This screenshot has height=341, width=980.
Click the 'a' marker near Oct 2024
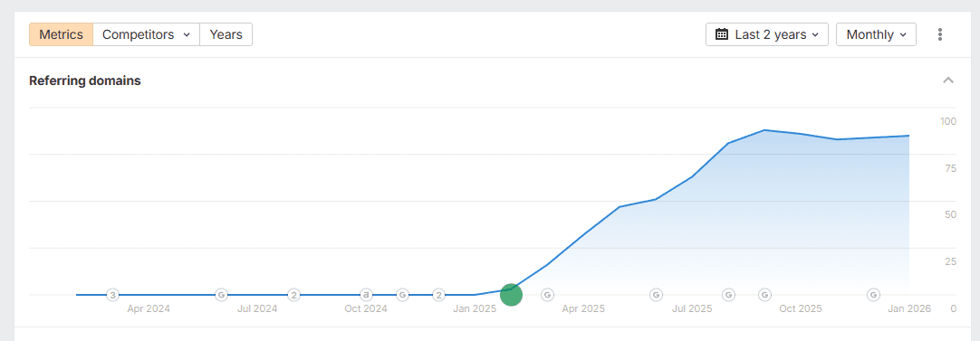366,295
